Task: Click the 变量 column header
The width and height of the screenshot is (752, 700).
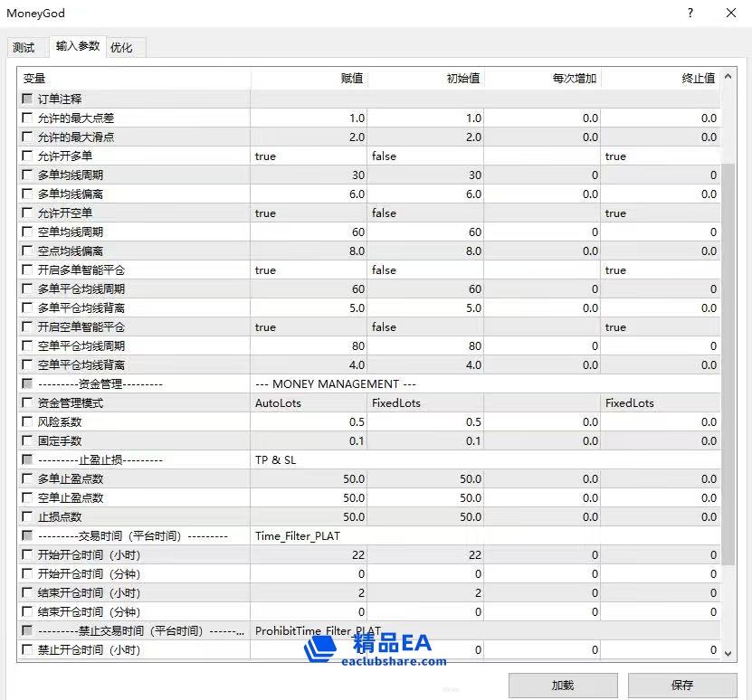Action: (x=134, y=78)
